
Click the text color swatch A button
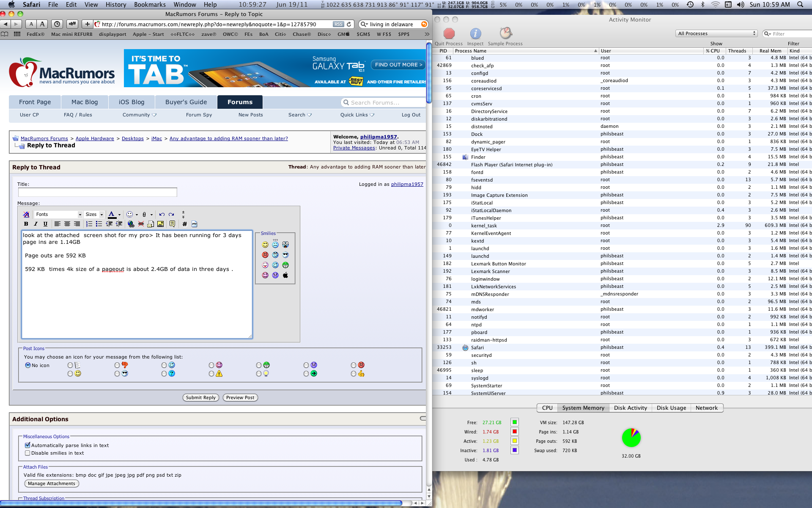tap(112, 215)
